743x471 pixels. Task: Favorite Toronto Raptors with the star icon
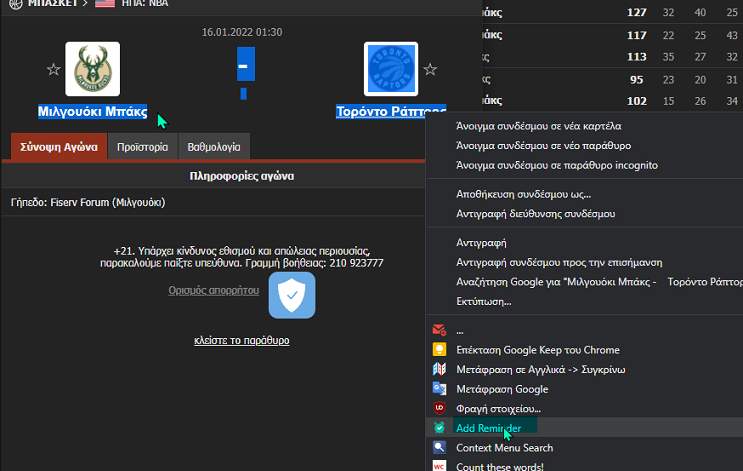tap(430, 70)
